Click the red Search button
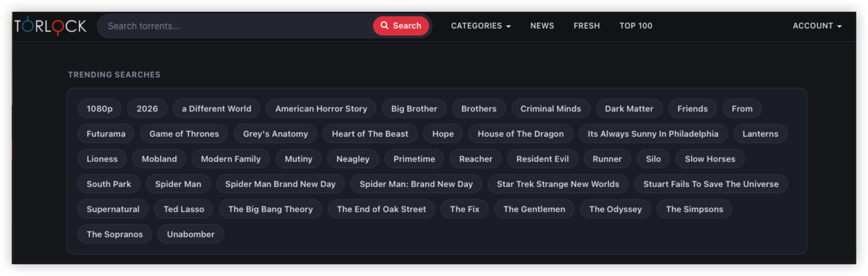868x276 pixels. click(x=401, y=26)
